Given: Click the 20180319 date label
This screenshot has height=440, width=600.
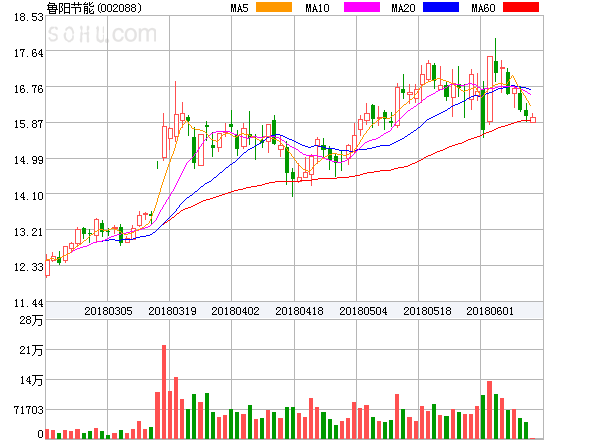Looking at the screenshot, I should pos(172,311).
